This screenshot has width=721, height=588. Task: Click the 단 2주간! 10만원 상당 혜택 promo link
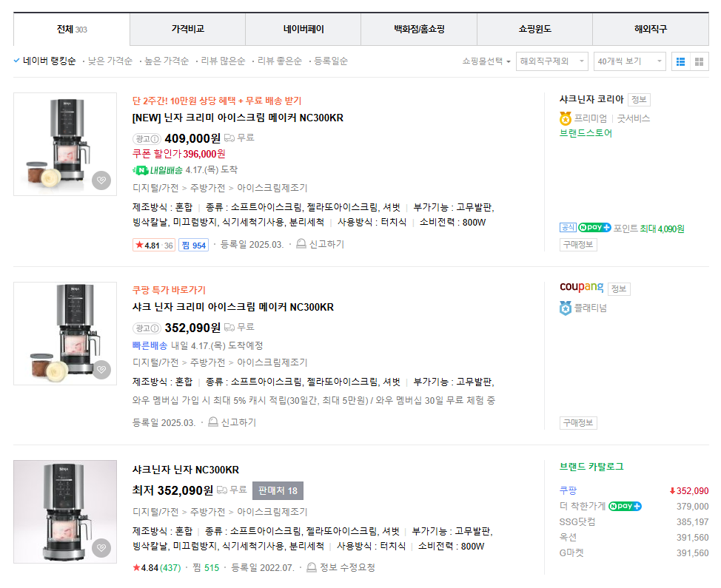[217, 101]
